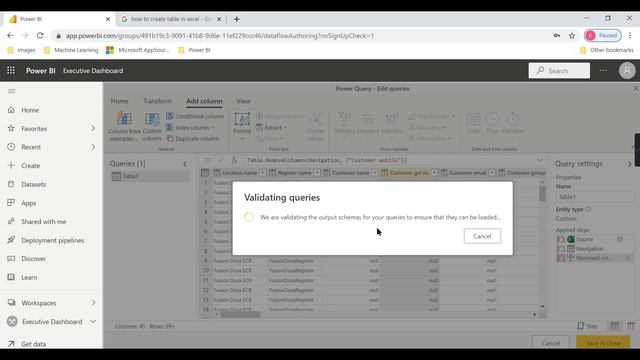Select the Navigation applied step
Image resolution: width=640 pixels, height=360 pixels.
589,249
